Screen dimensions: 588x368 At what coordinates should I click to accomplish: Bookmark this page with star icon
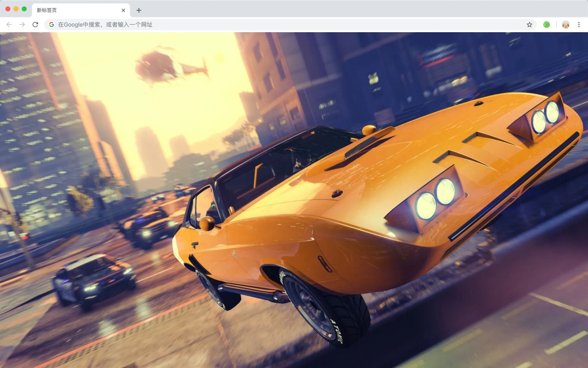pyautogui.click(x=529, y=24)
